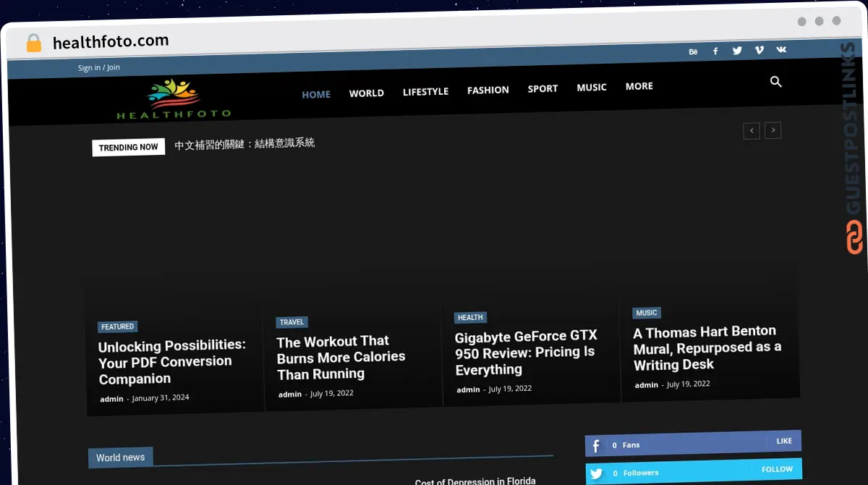Viewport: 868px width, 485px height.
Task: Open the MUSIC category tag on the Benton article
Action: (x=647, y=313)
